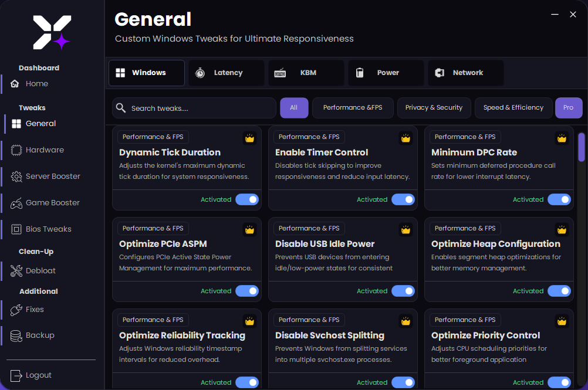Select the Home icon in the sidebar
This screenshot has width=588, height=390.
[x=16, y=83]
